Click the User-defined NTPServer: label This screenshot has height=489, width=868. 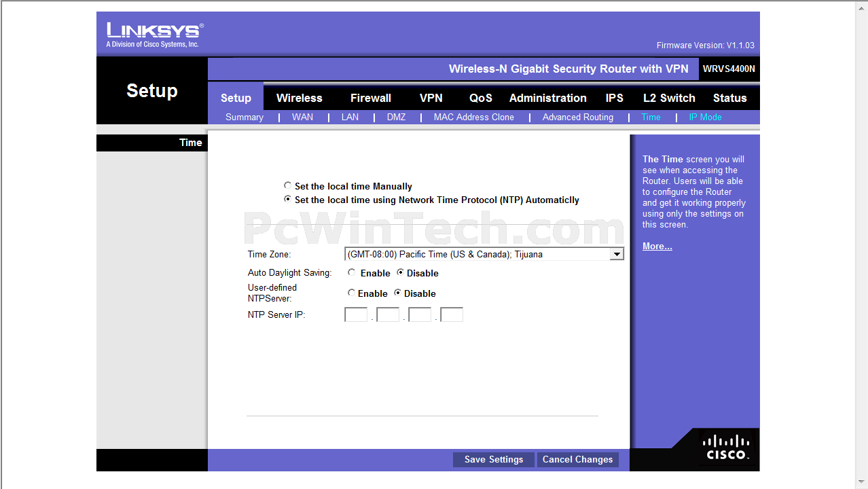pos(272,293)
